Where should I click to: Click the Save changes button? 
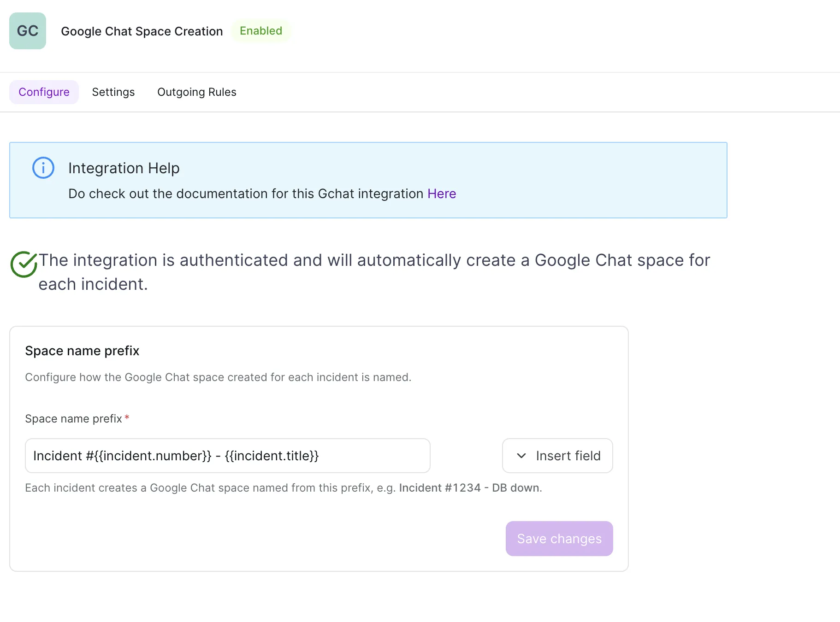559,539
